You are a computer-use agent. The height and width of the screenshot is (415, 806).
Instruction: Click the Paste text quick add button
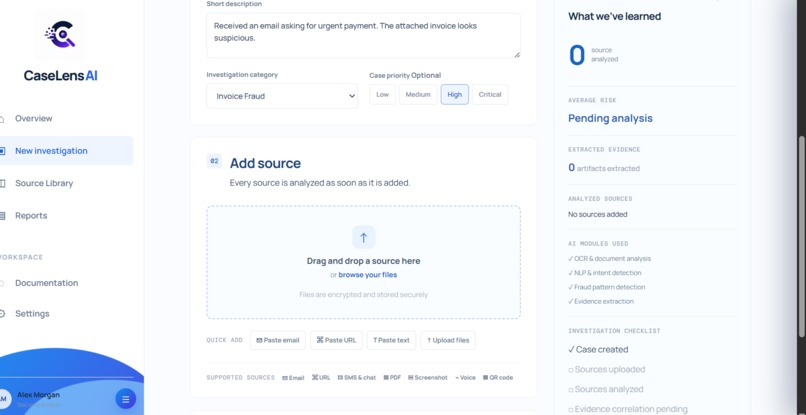pyautogui.click(x=391, y=340)
